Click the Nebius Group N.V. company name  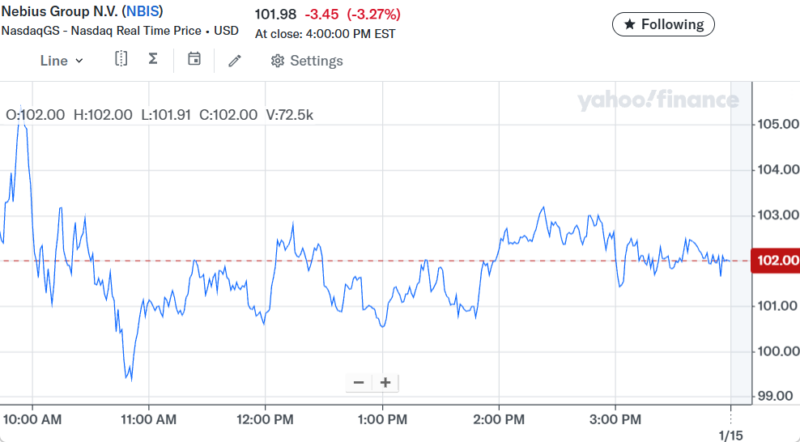click(58, 12)
